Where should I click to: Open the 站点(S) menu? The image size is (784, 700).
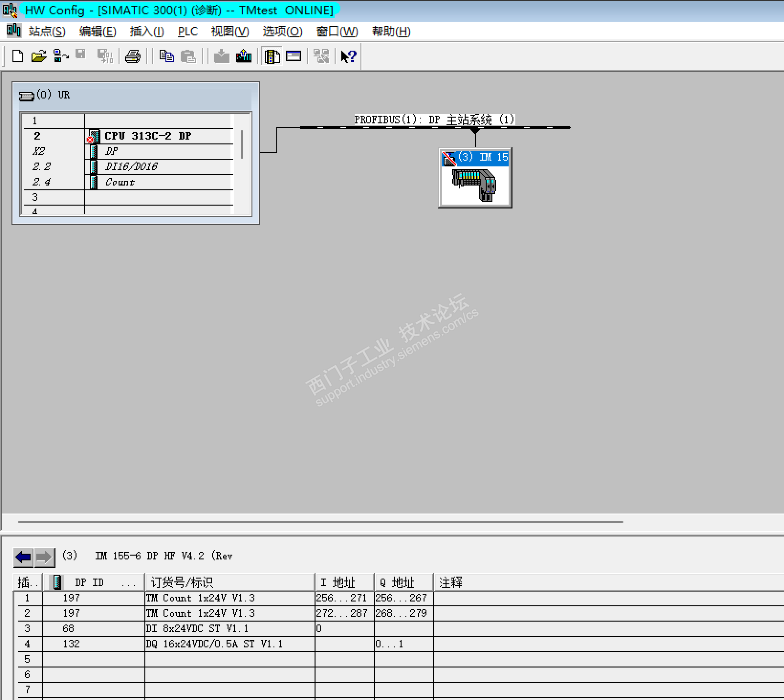[x=47, y=31]
